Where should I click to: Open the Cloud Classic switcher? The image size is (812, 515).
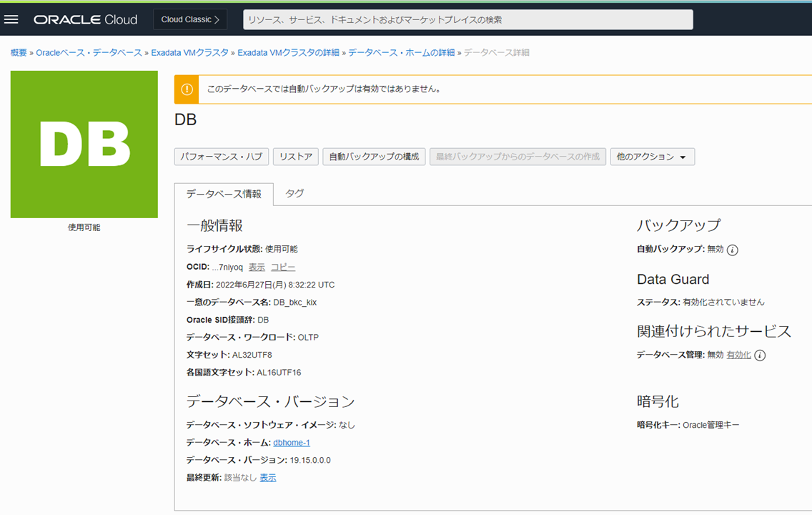[190, 19]
